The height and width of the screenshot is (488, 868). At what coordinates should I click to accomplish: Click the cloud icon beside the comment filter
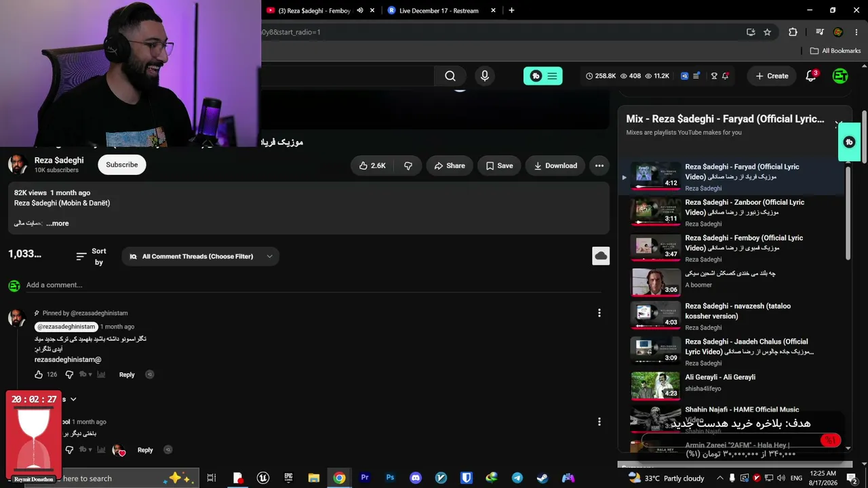point(601,256)
